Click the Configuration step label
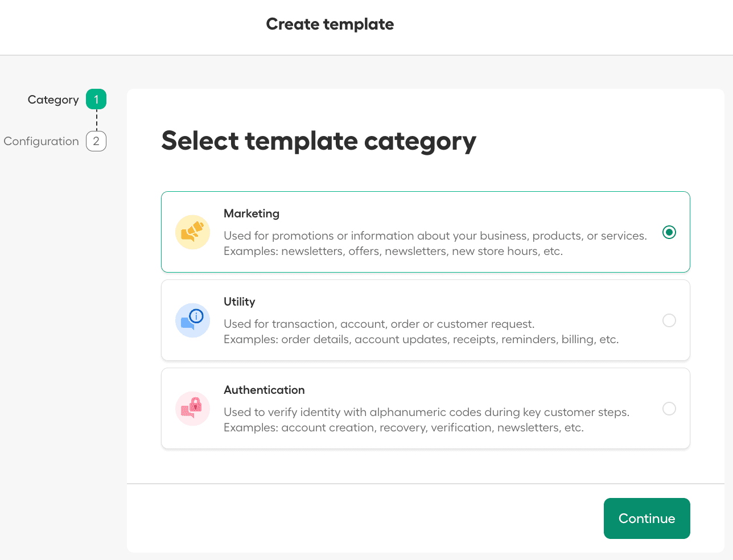 pyautogui.click(x=41, y=141)
